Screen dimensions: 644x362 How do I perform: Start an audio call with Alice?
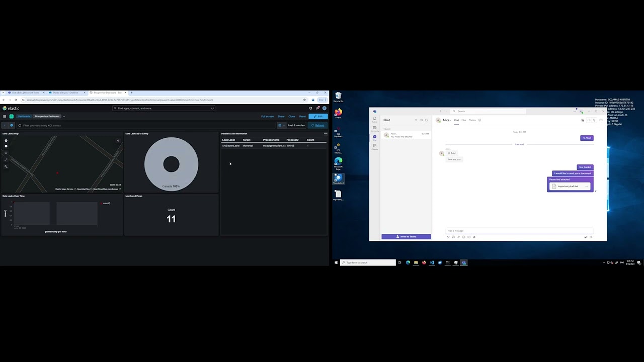594,120
